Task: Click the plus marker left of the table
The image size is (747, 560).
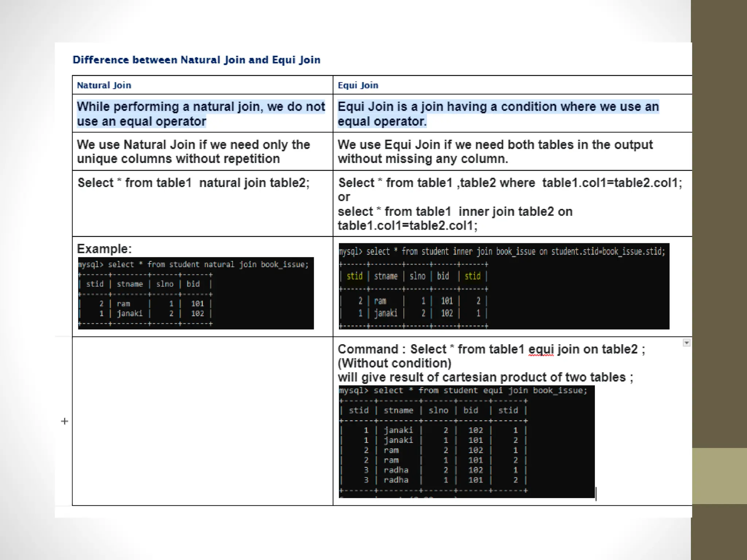Action: (65, 421)
